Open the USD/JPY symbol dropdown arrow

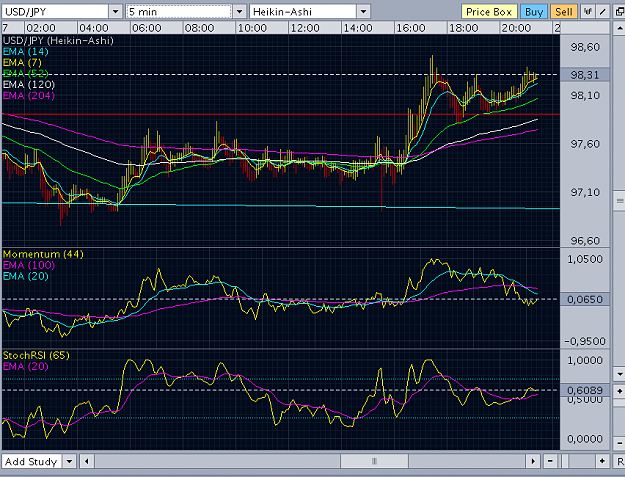tap(116, 12)
